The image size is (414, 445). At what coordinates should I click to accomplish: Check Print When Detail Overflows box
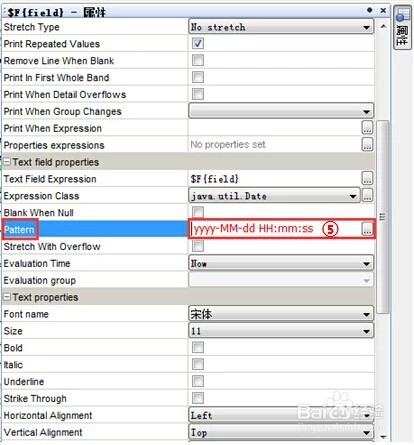[198, 94]
